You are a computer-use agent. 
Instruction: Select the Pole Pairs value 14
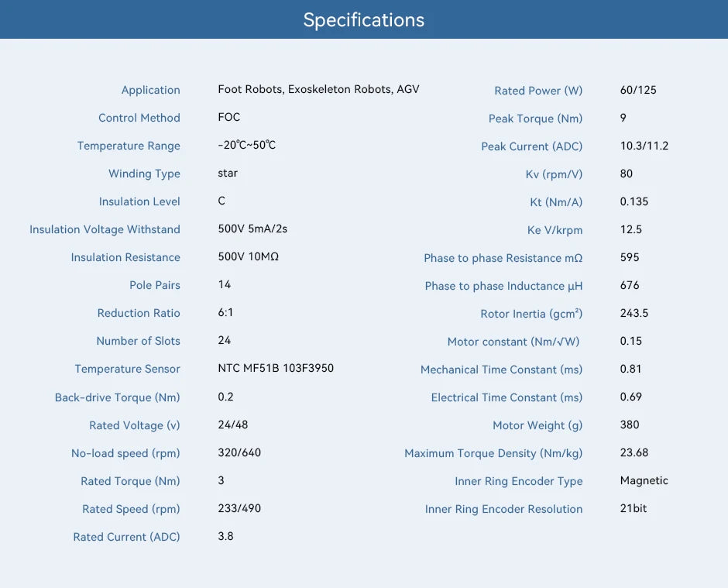225,285
